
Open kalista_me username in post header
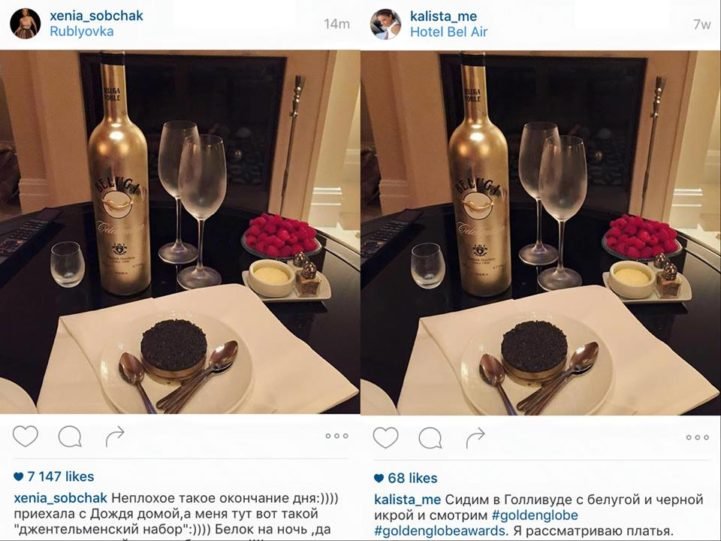click(443, 16)
